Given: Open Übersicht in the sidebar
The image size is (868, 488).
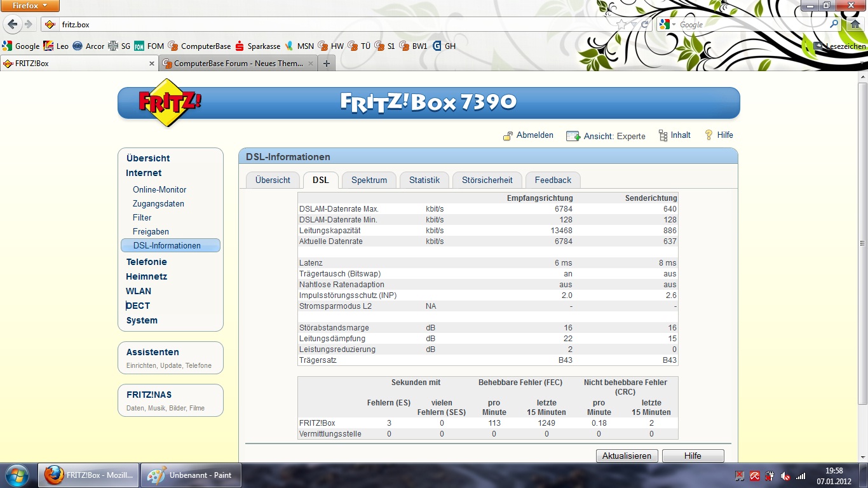Looking at the screenshot, I should coord(148,158).
